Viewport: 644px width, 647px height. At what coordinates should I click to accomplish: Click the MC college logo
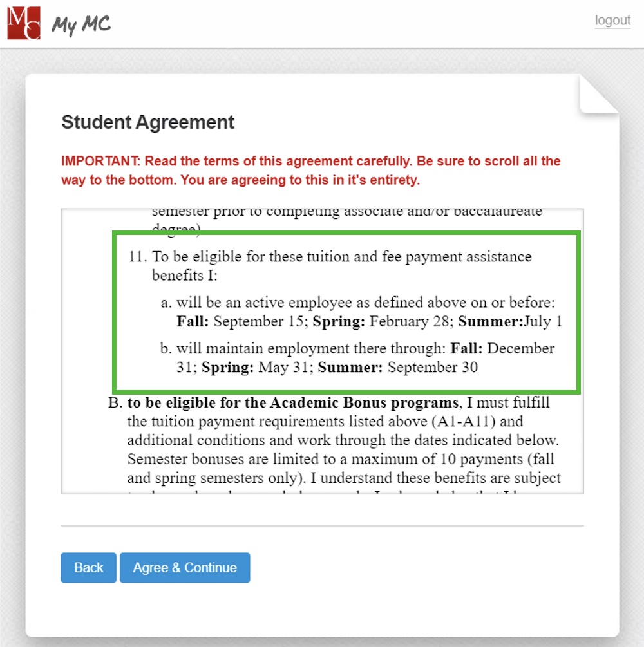tap(23, 24)
